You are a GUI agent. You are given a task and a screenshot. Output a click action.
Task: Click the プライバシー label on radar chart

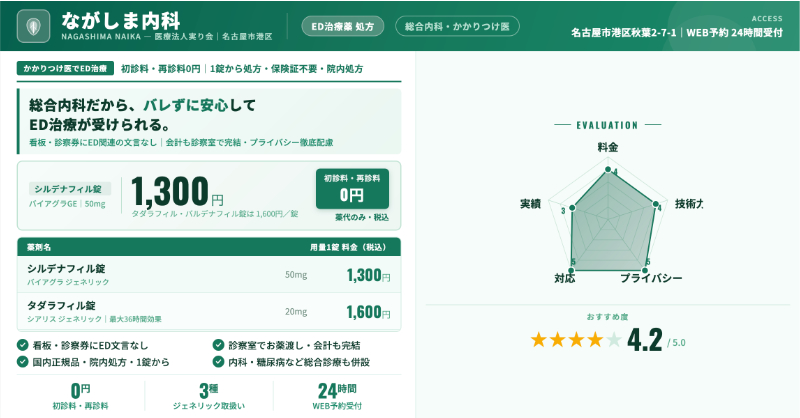pyautogui.click(x=651, y=277)
